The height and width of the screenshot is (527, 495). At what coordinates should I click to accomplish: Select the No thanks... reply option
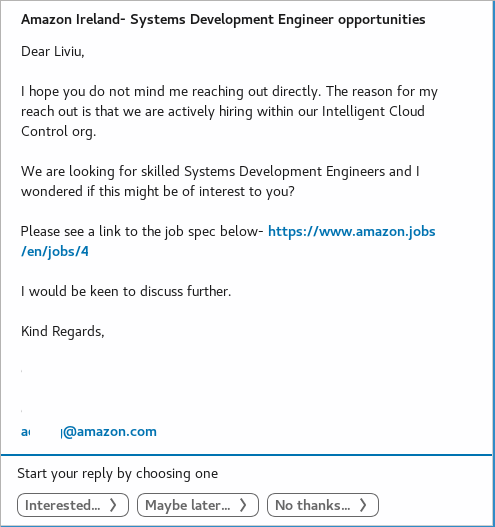(323, 505)
